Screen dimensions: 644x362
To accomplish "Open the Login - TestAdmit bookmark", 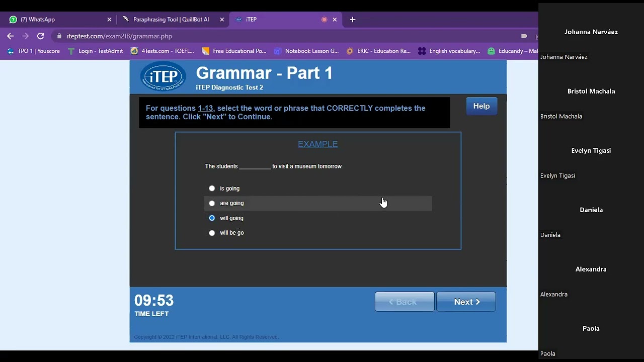I will (x=95, y=51).
